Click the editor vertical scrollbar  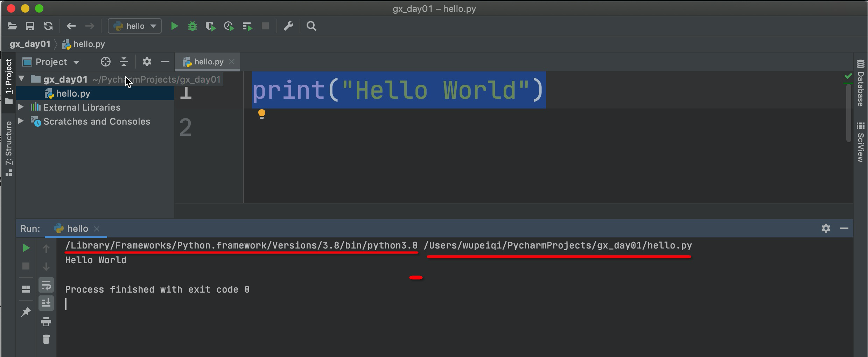click(848, 113)
